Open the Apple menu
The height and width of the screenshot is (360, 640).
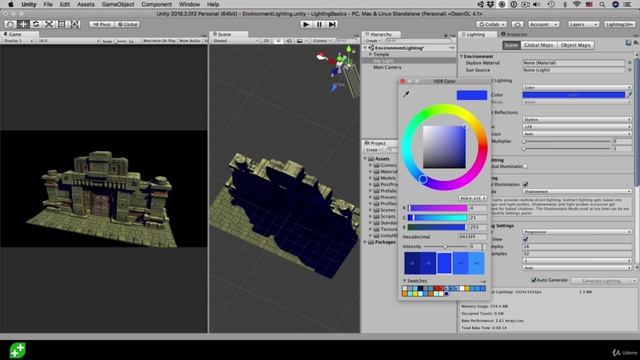pyautogui.click(x=11, y=4)
